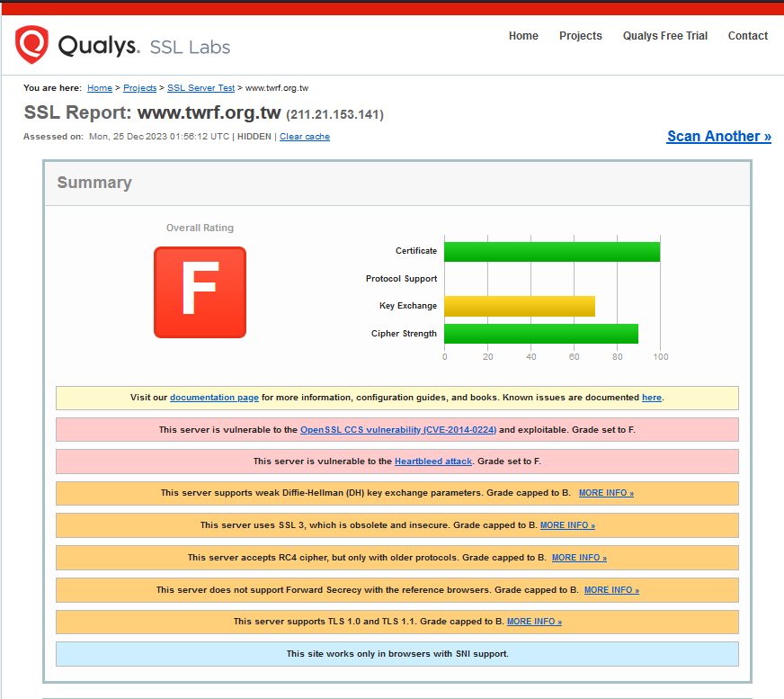Click the assessed date Mon, 25 Dec 2023
Screen dimensions: 784x699
click(159, 137)
